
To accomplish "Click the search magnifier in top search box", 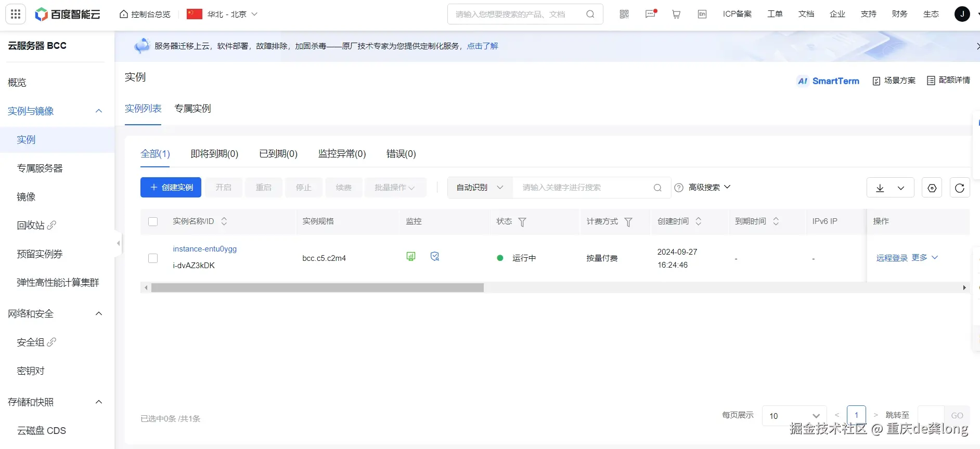I will [x=590, y=14].
